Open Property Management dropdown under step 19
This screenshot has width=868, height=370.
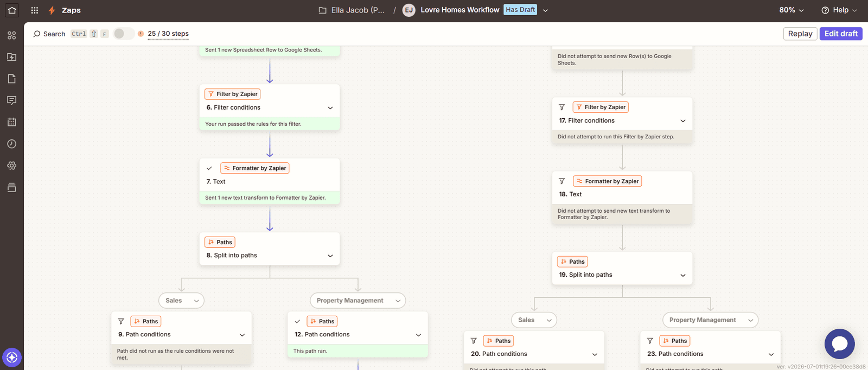pyautogui.click(x=710, y=320)
